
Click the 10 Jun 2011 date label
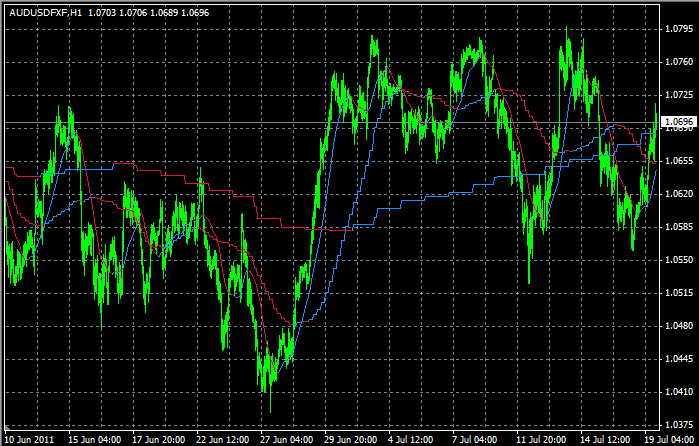29,440
